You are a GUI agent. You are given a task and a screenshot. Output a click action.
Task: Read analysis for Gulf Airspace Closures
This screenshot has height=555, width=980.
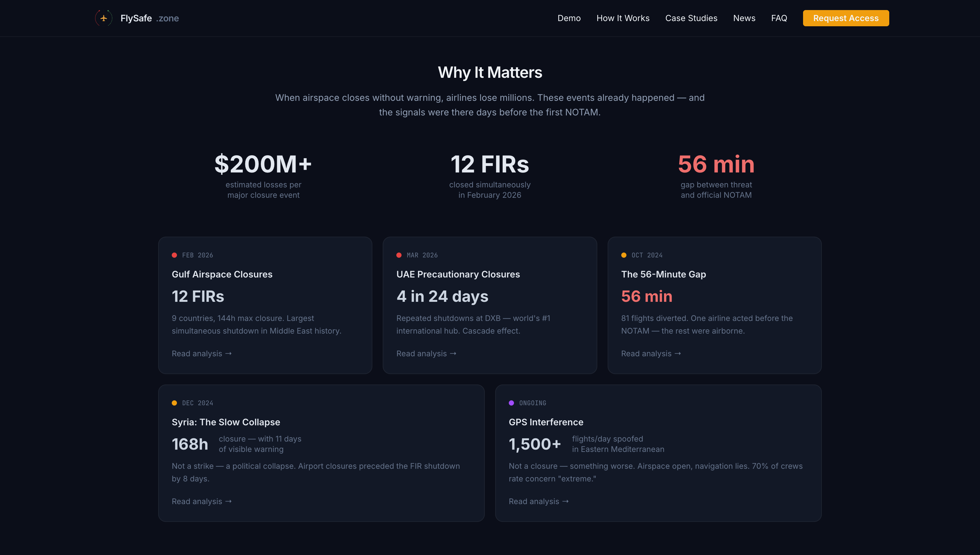point(201,353)
